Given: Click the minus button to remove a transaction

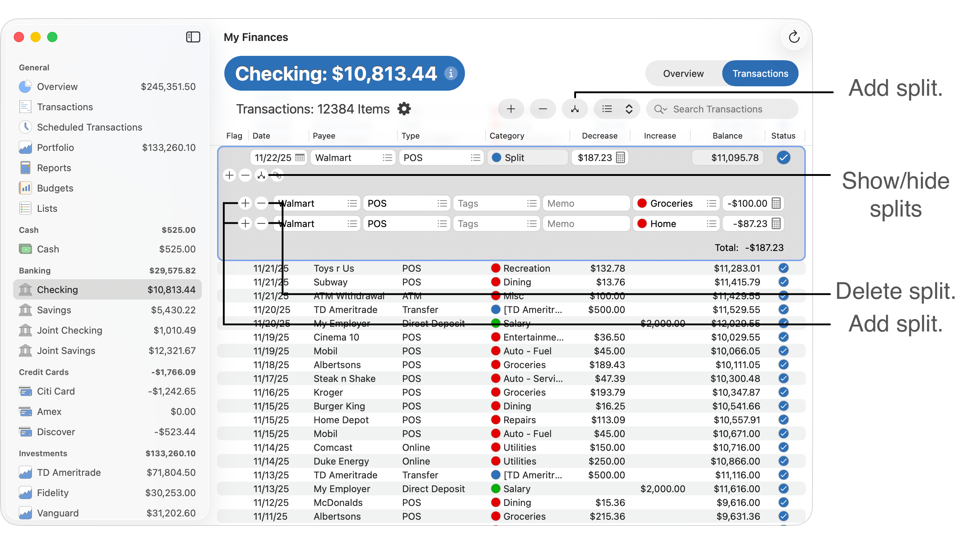Looking at the screenshot, I should click(543, 109).
